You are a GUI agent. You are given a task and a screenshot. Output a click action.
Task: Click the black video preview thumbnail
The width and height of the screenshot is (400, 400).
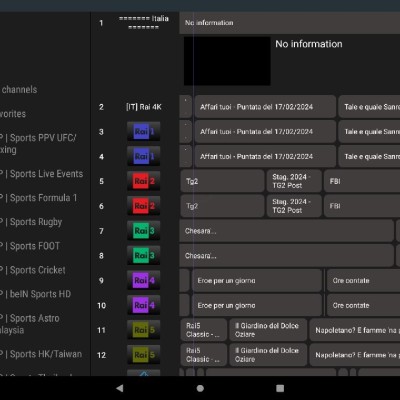point(227,61)
